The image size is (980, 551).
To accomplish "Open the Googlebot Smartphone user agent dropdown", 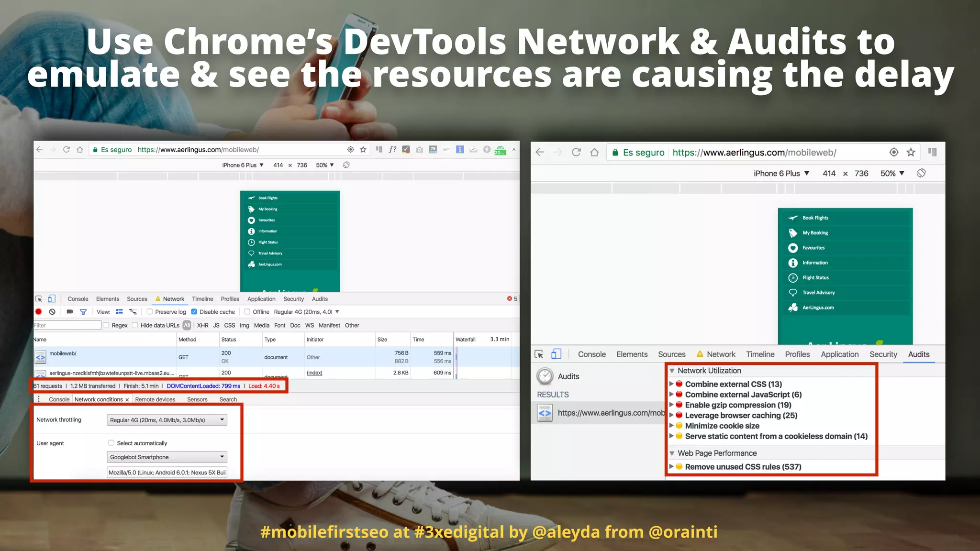I will (167, 457).
